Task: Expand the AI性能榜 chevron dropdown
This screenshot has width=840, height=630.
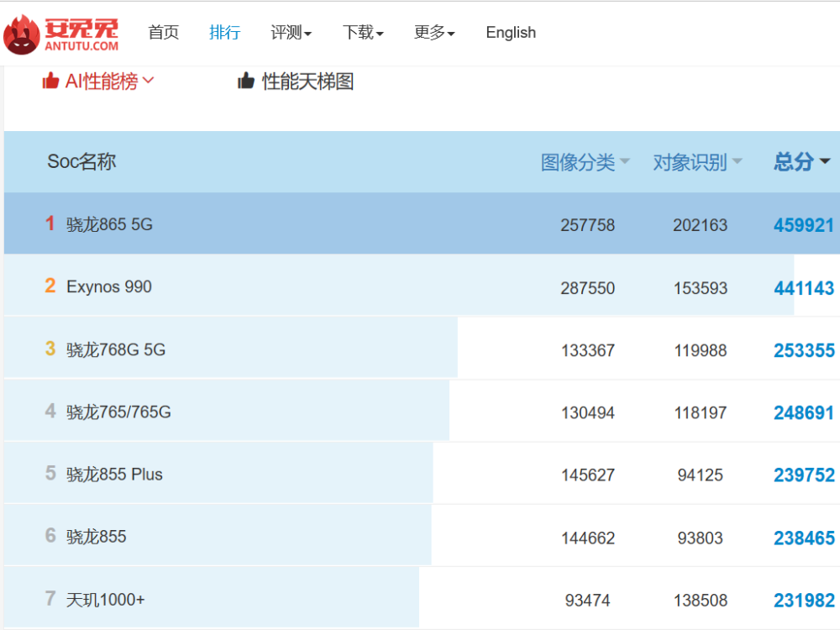Action: [x=149, y=81]
